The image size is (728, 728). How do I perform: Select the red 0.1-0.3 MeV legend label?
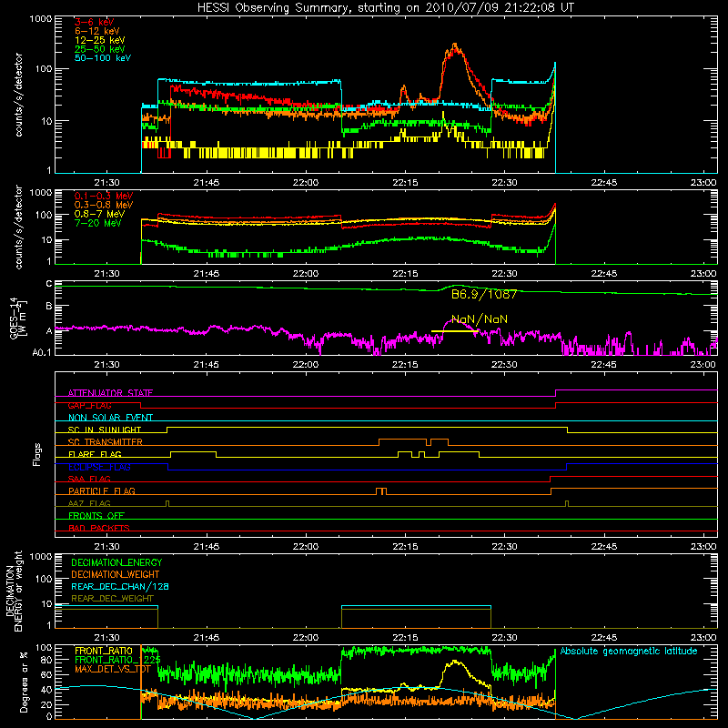pyautogui.click(x=104, y=196)
